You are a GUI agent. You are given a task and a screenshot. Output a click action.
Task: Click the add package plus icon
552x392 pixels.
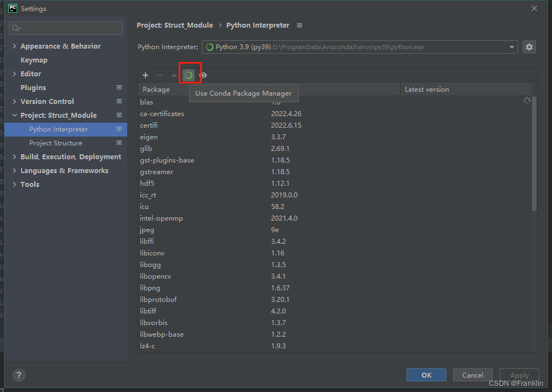145,75
